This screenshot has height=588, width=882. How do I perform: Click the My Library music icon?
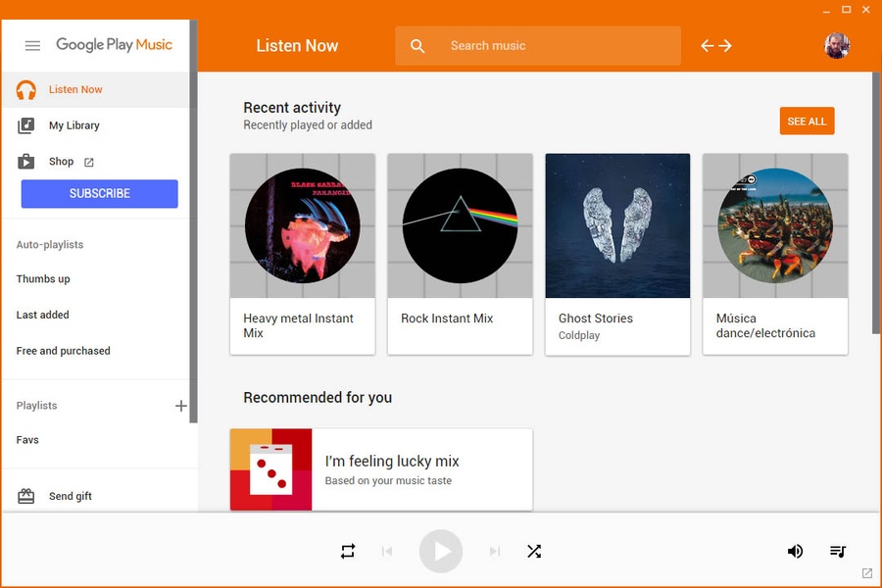pyautogui.click(x=25, y=125)
